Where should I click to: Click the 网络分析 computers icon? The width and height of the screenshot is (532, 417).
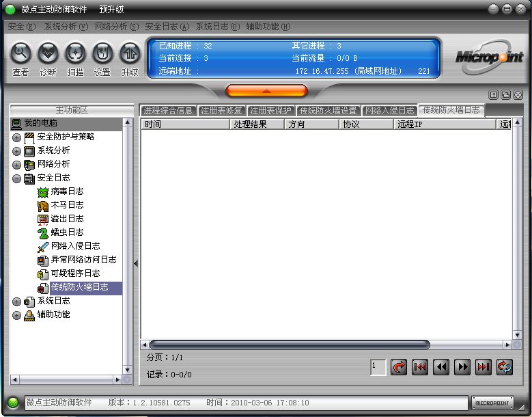(29, 165)
